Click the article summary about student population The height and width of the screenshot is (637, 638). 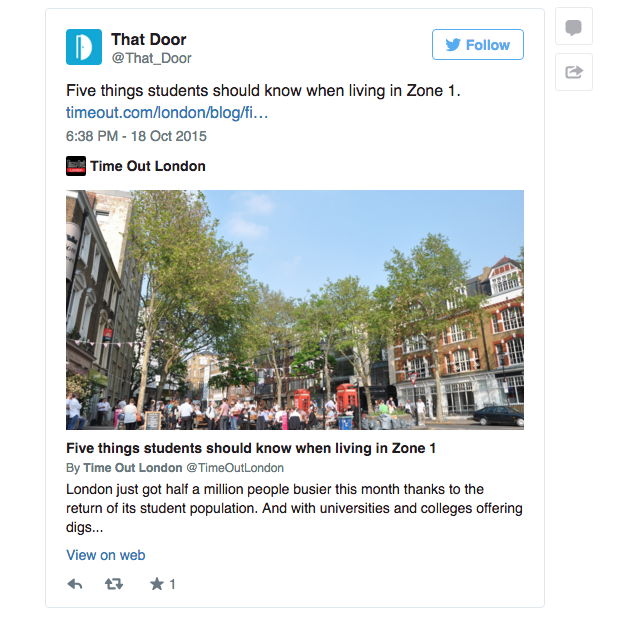click(x=294, y=508)
